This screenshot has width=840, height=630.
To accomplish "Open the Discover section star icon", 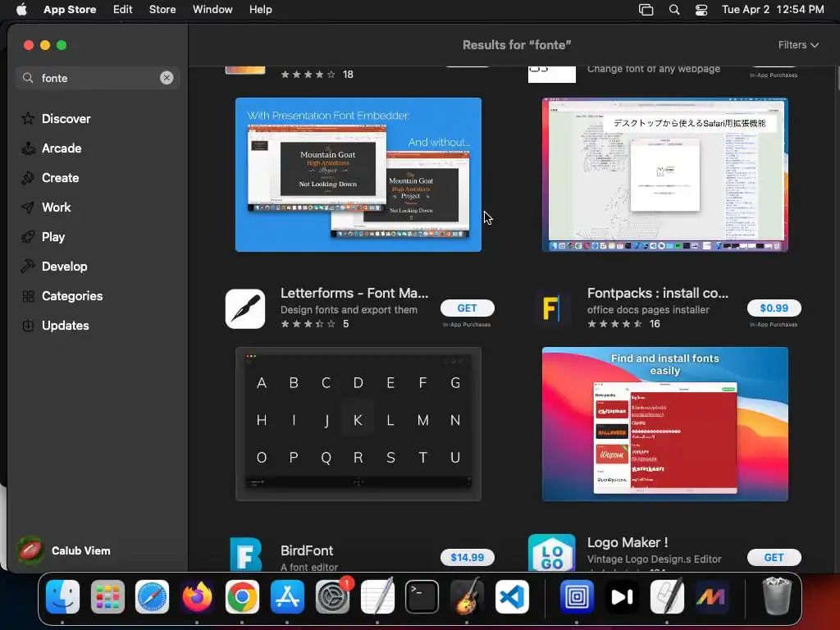I will tap(28, 118).
